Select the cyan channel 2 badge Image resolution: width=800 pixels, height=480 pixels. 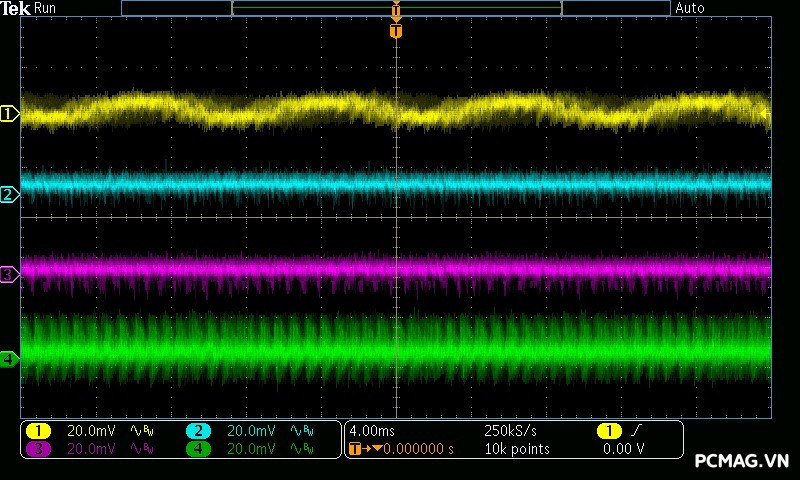coord(199,431)
